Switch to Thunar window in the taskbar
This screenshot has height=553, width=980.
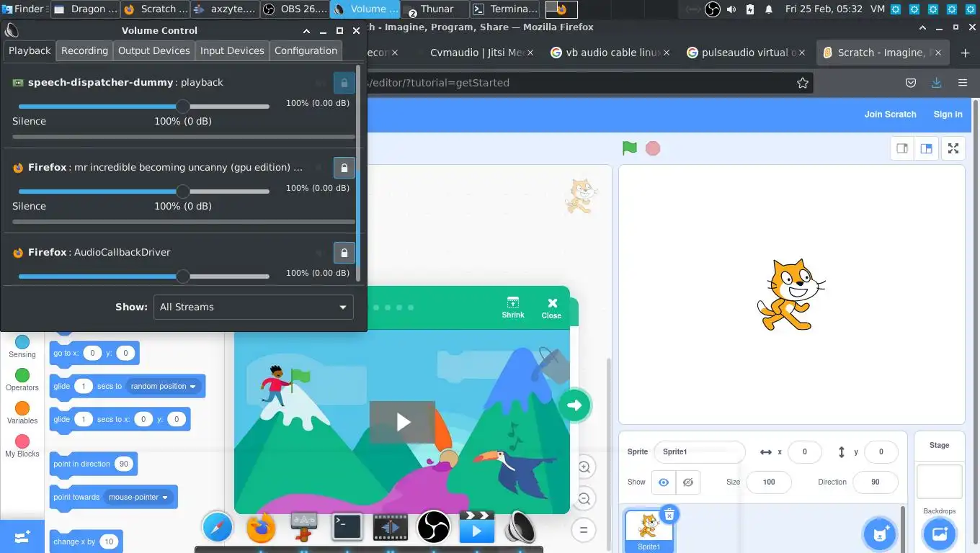click(x=436, y=9)
